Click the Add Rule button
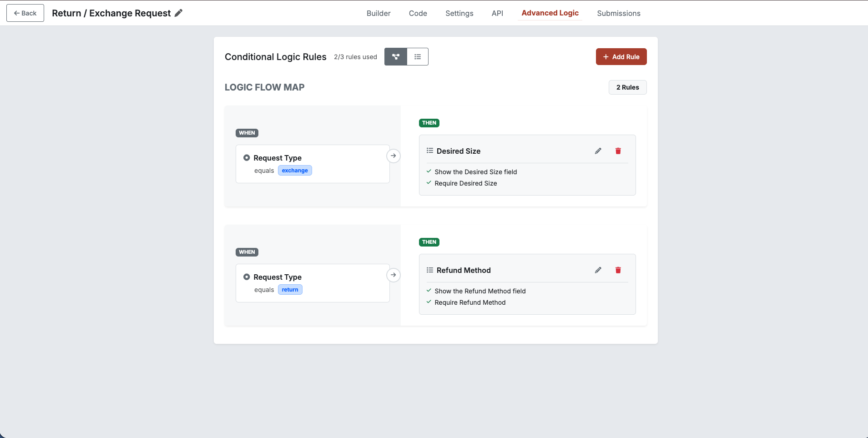The height and width of the screenshot is (438, 868). [621, 56]
